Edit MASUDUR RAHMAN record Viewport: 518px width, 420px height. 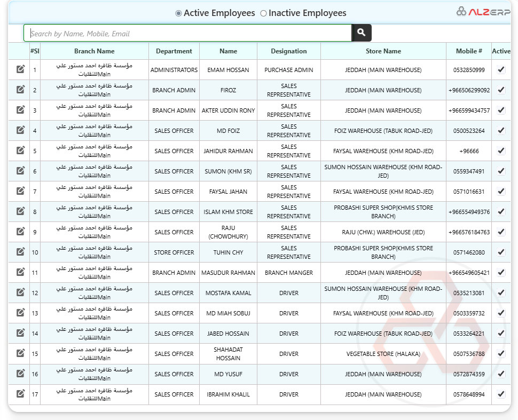pos(20,272)
